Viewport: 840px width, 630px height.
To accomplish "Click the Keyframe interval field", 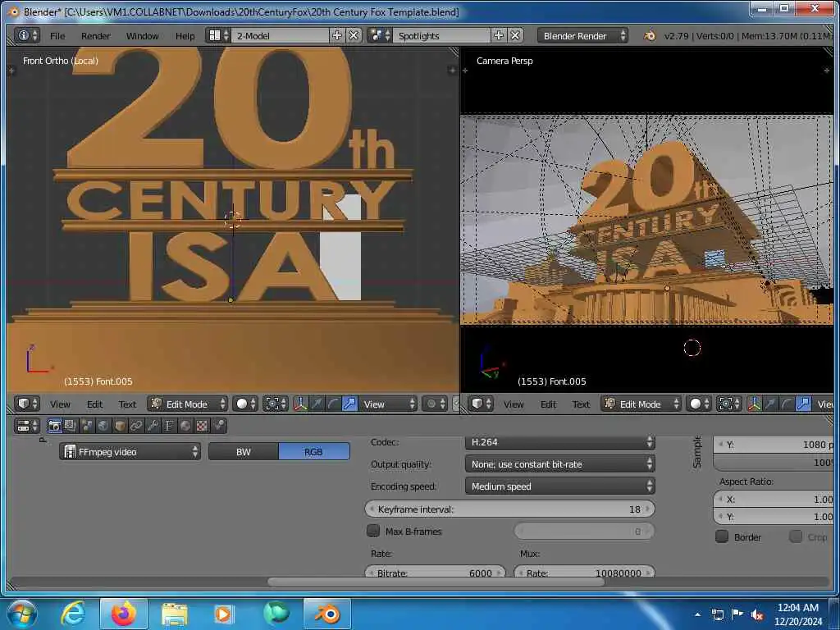I will coord(509,509).
